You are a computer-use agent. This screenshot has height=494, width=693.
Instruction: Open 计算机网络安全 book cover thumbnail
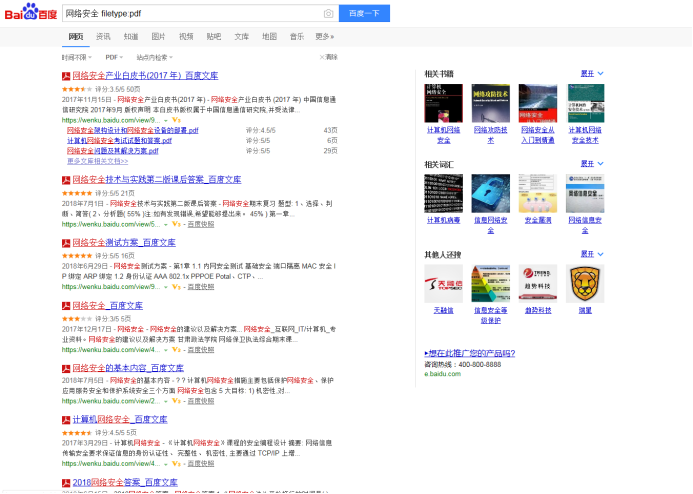click(443, 103)
